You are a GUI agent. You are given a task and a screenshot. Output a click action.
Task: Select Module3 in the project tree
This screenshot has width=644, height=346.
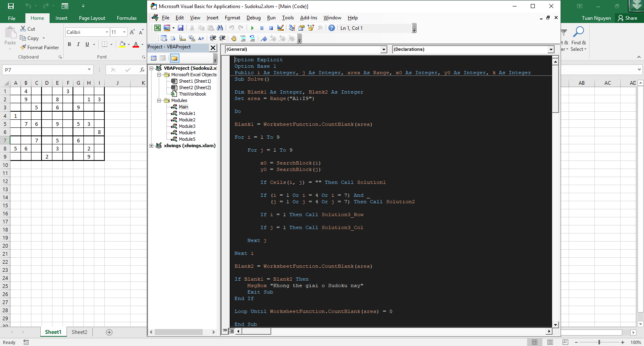point(187,126)
